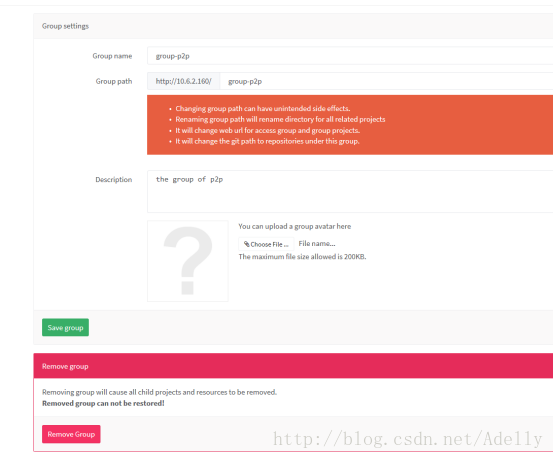Click the Group name label

(112, 56)
